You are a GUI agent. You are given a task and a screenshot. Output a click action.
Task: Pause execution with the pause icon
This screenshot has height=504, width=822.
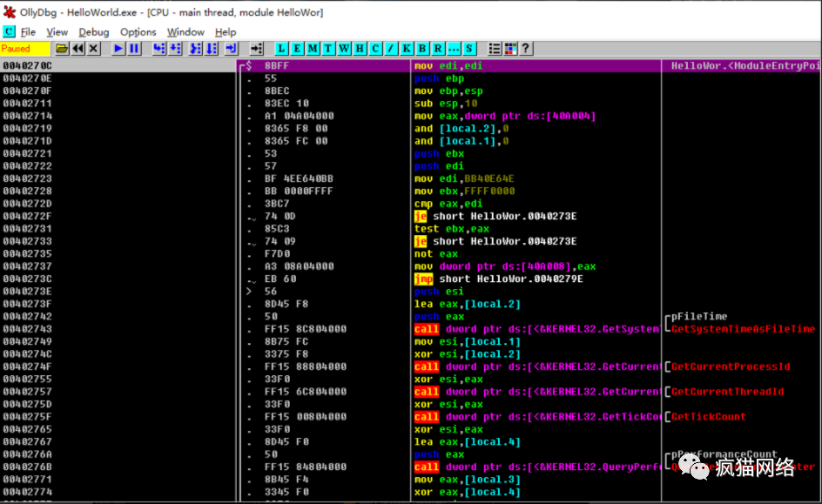click(x=134, y=49)
